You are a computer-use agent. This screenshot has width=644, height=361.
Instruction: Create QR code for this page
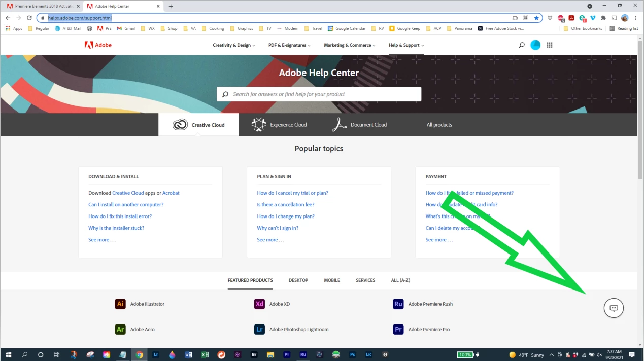[526, 18]
